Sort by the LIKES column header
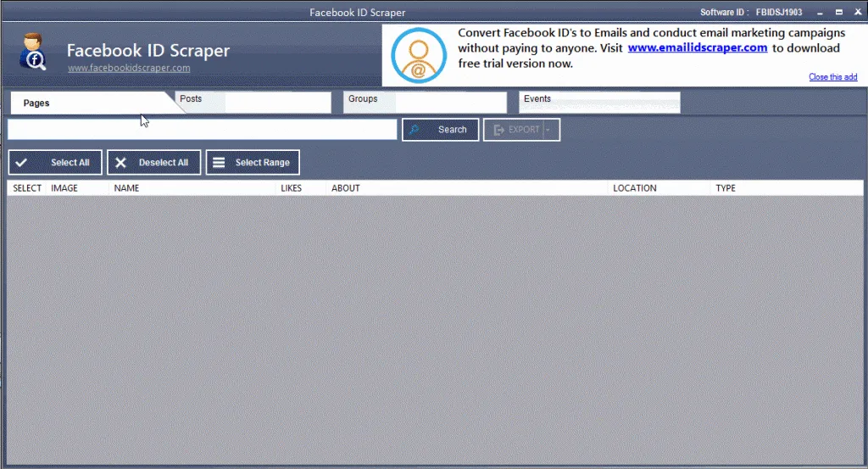Image resolution: width=868 pixels, height=469 pixels. point(292,188)
